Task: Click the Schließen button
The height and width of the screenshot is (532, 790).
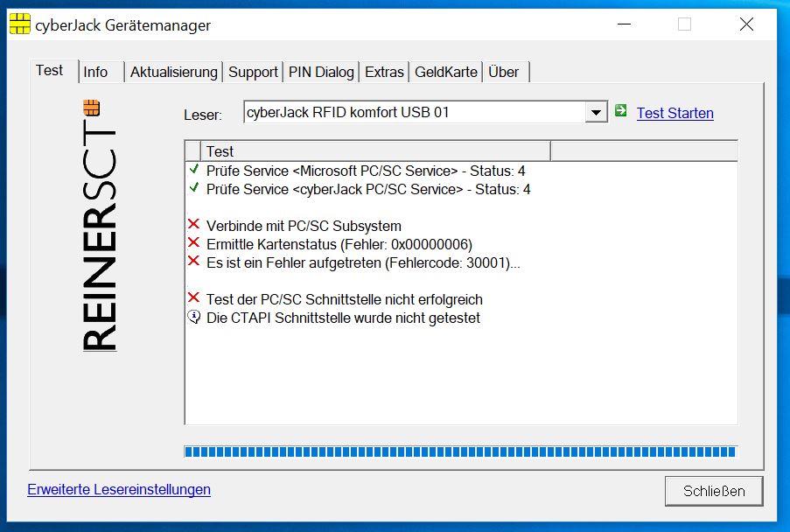Action: tap(714, 491)
